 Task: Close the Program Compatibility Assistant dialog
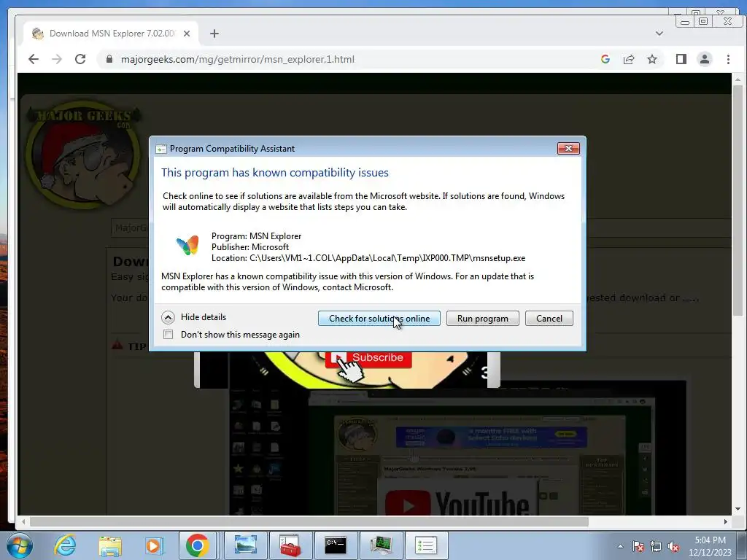(568, 148)
